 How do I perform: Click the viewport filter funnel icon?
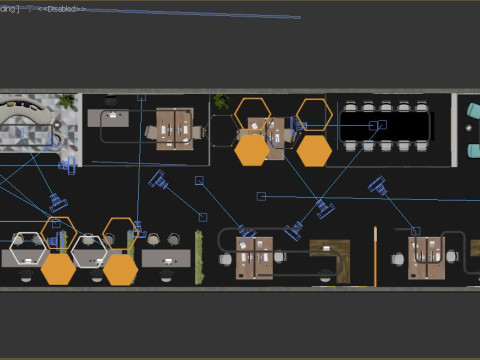click(30, 9)
